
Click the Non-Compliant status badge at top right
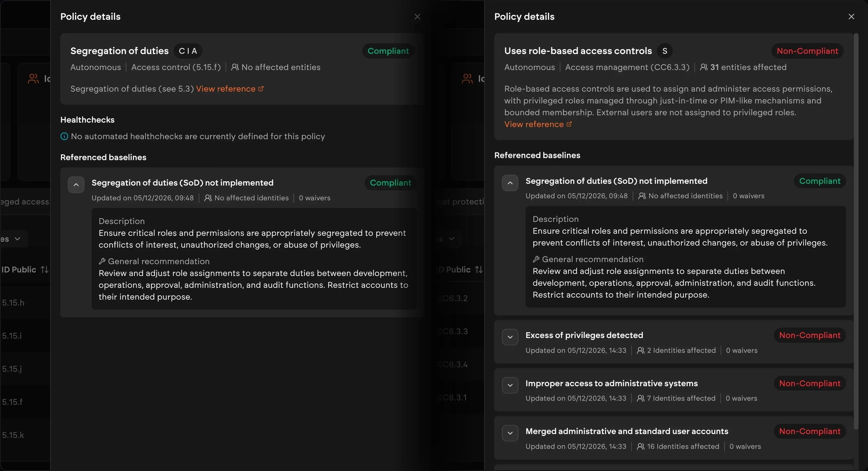(x=807, y=51)
